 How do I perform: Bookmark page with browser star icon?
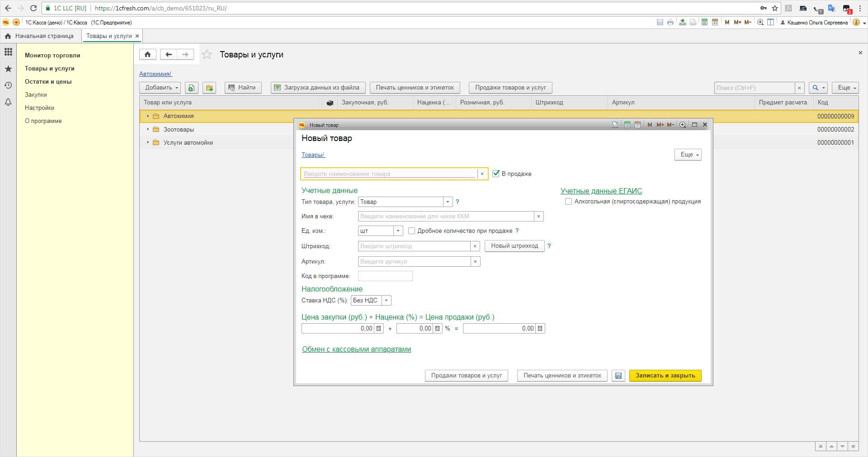pos(775,8)
